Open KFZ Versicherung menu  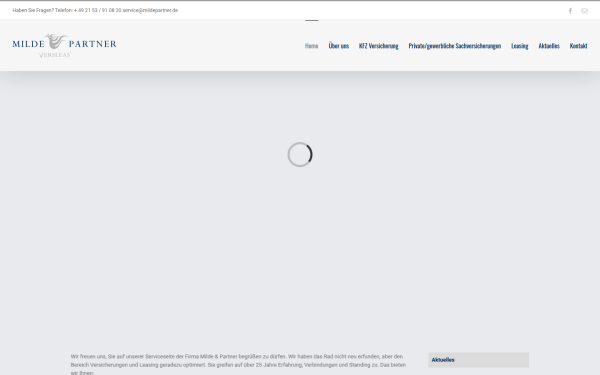coord(378,46)
